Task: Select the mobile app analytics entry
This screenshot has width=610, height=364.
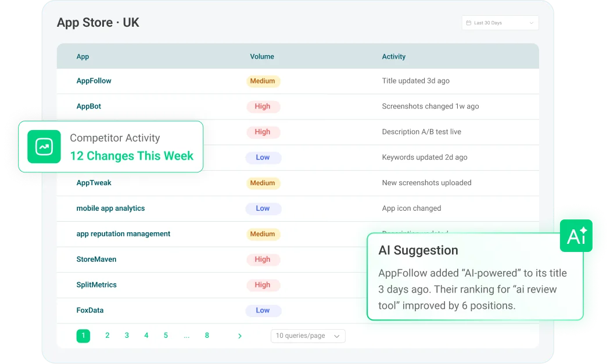Action: pos(110,208)
